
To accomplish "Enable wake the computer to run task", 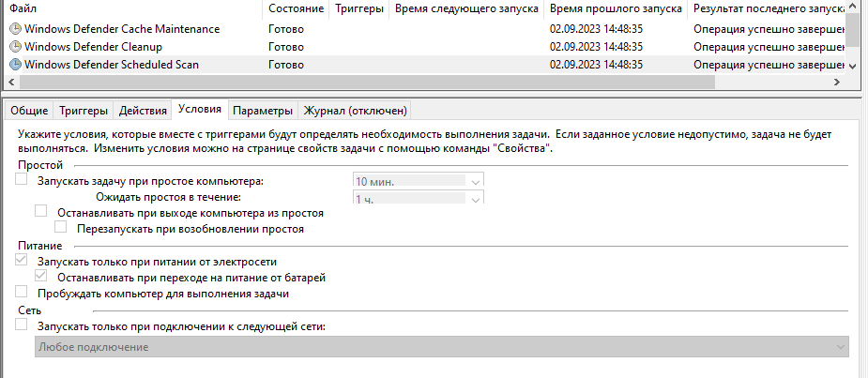I will (21, 292).
